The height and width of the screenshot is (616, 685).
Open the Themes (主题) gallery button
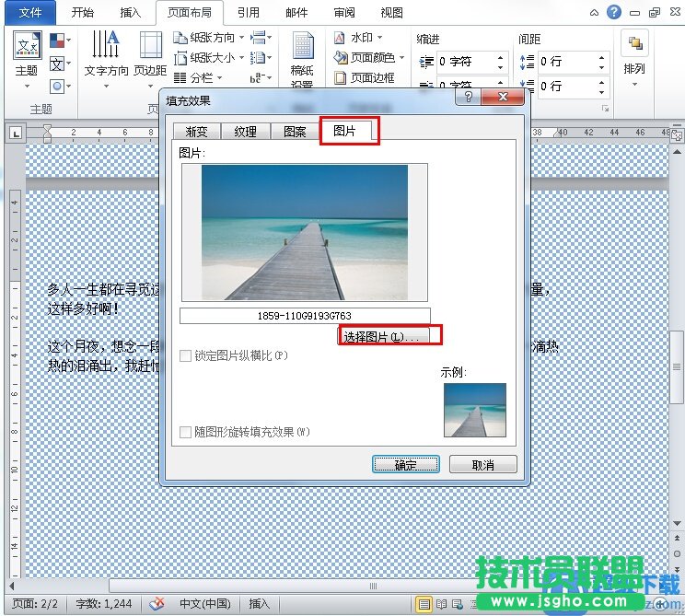click(27, 55)
